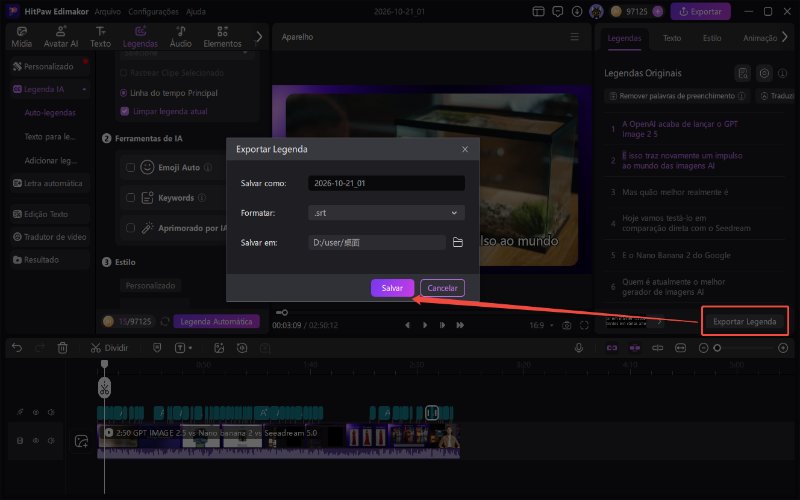Click the purple Exportar button

[x=700, y=11]
